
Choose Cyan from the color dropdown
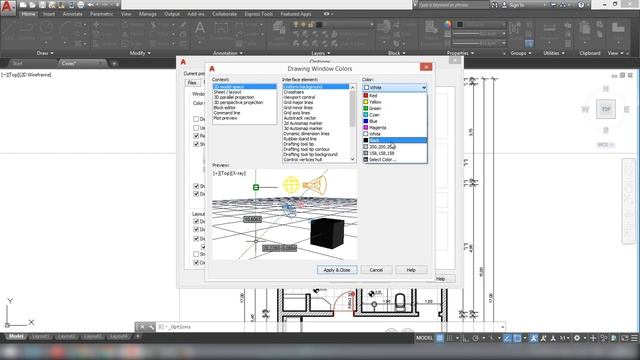[395, 115]
